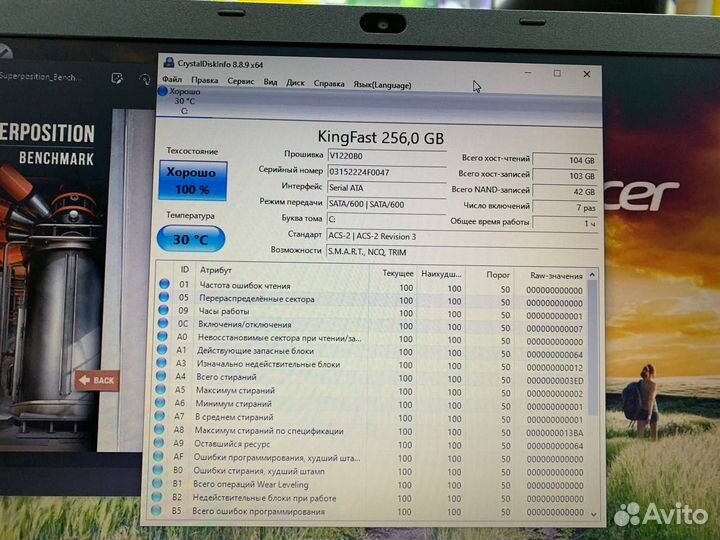Click BACK button in Superposition Benchmark window
Image resolution: width=720 pixels, height=540 pixels.
pos(97,380)
